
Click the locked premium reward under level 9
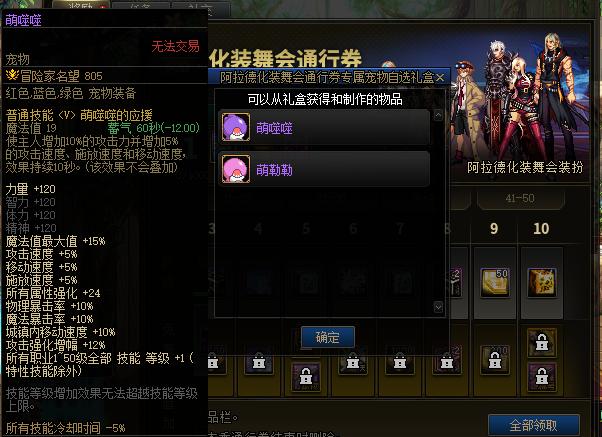tap(495, 360)
